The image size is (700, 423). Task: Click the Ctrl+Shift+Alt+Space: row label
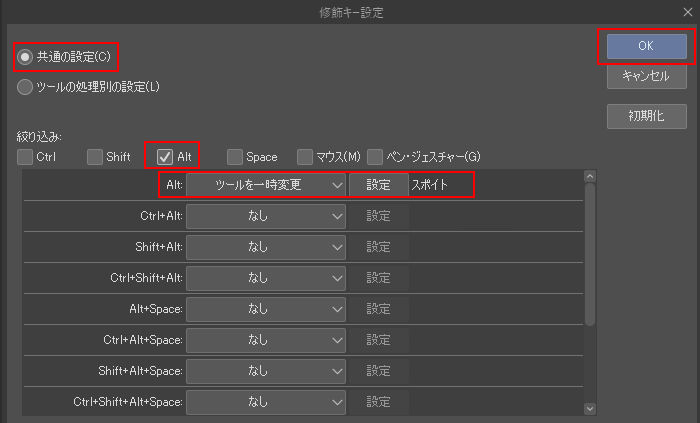click(128, 402)
